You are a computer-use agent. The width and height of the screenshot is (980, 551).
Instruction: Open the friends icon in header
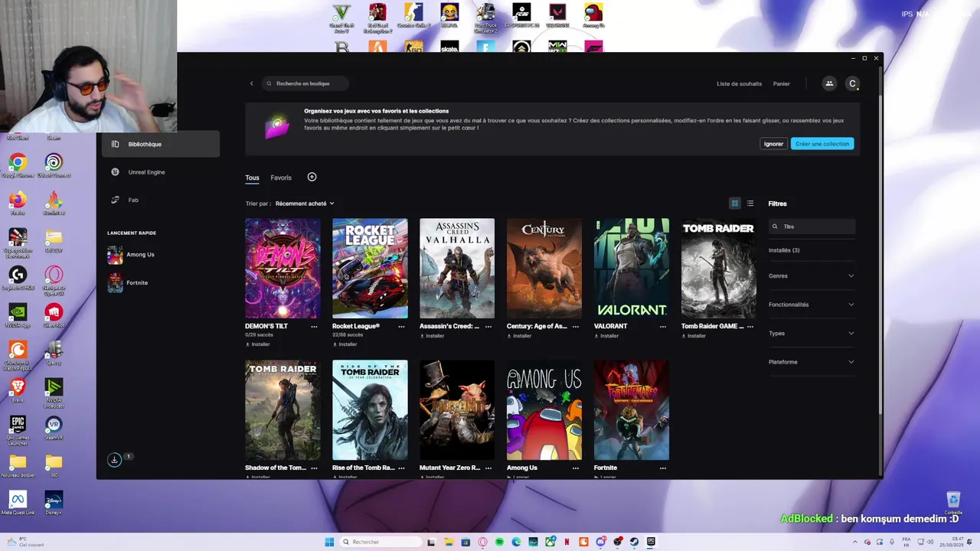[x=829, y=83]
